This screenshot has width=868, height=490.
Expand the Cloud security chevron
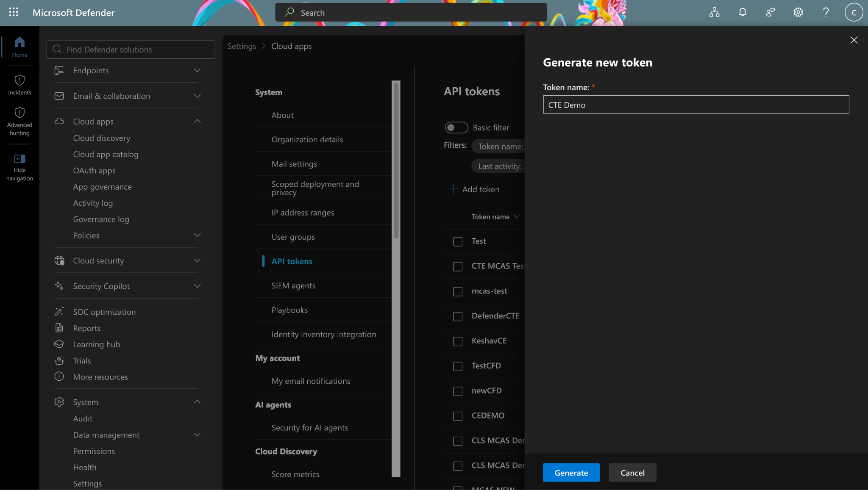tap(197, 260)
